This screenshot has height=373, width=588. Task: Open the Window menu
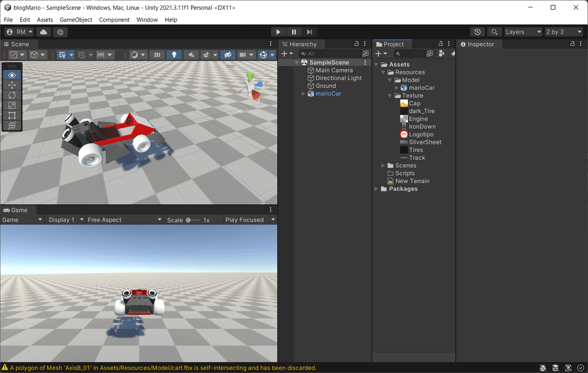click(x=147, y=20)
